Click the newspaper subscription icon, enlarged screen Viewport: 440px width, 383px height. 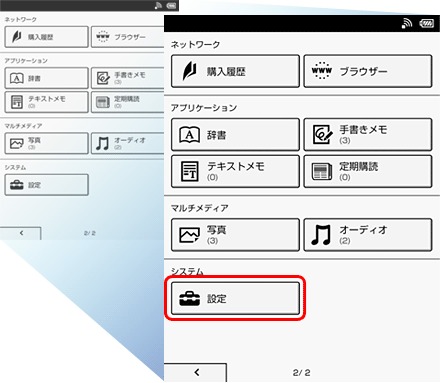click(322, 171)
